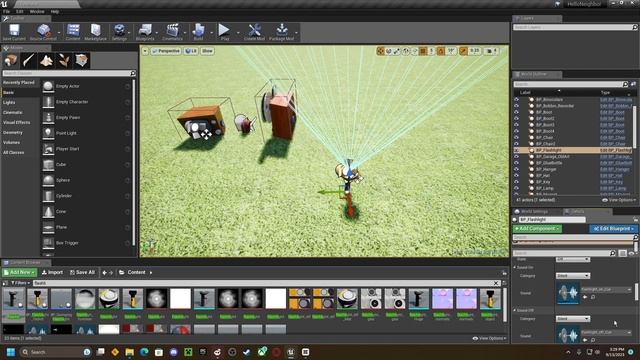Toggle visibility eye for BP_Flashlight

click(516, 150)
